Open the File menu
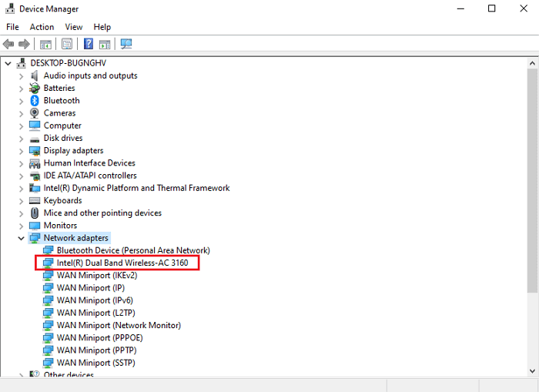 pyautogui.click(x=12, y=27)
